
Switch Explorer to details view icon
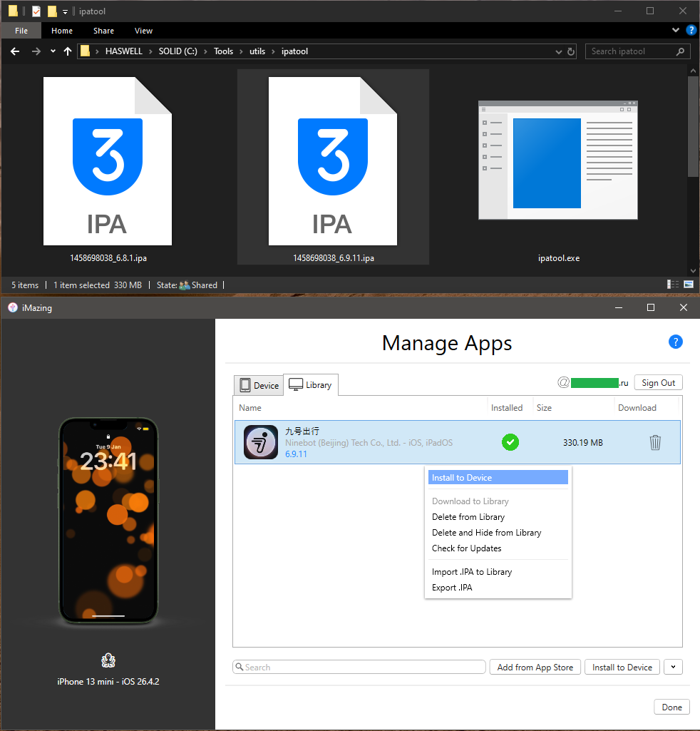click(672, 285)
